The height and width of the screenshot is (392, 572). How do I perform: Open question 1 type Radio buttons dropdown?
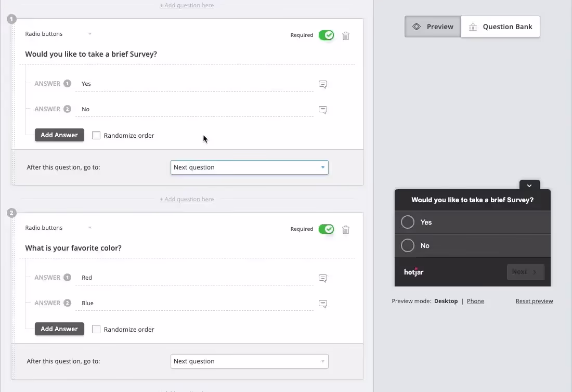click(x=58, y=34)
